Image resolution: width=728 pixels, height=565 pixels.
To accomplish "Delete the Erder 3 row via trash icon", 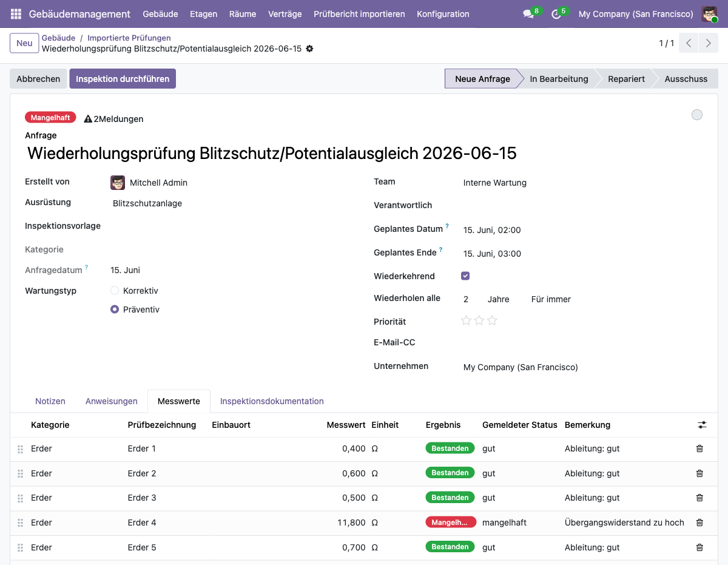I will (x=699, y=498).
